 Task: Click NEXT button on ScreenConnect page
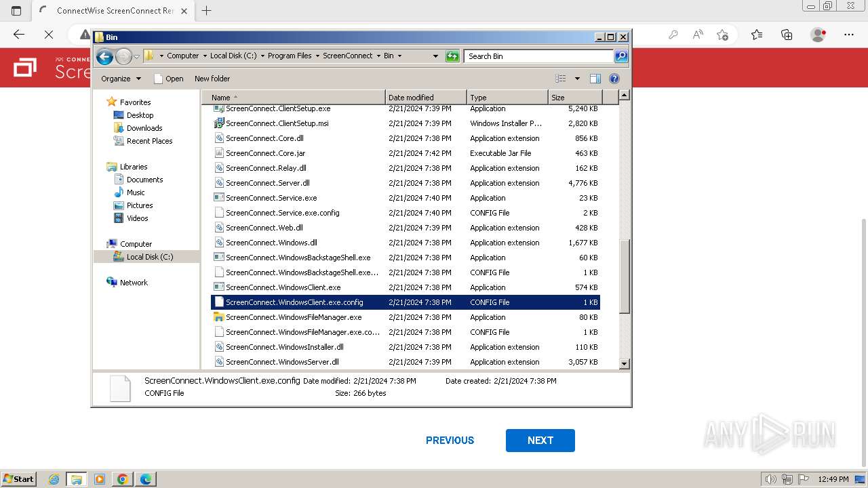(x=540, y=441)
